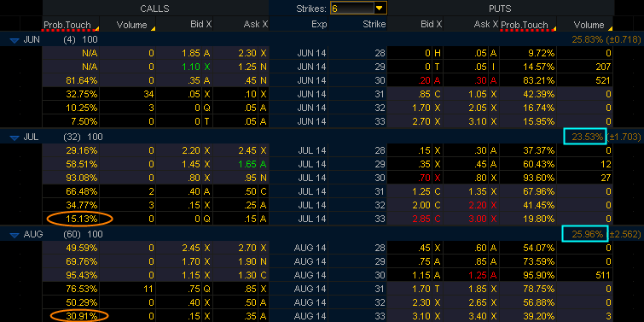The width and height of the screenshot is (644, 322).
Task: Open the Strikes count dropdown
Action: point(380,8)
